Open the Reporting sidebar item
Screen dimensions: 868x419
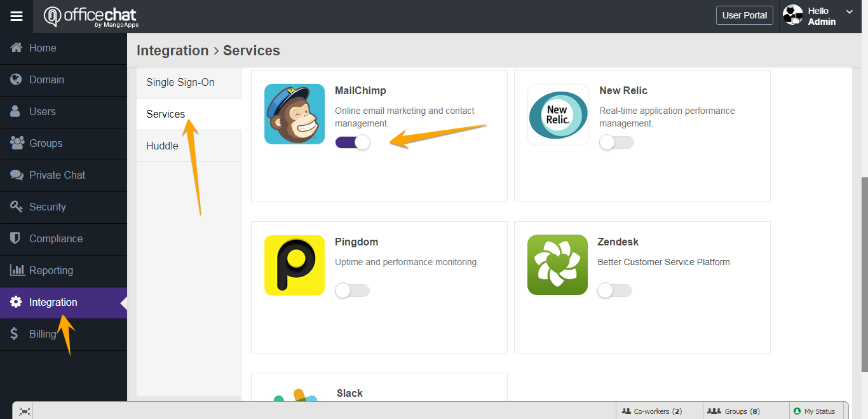(64, 271)
